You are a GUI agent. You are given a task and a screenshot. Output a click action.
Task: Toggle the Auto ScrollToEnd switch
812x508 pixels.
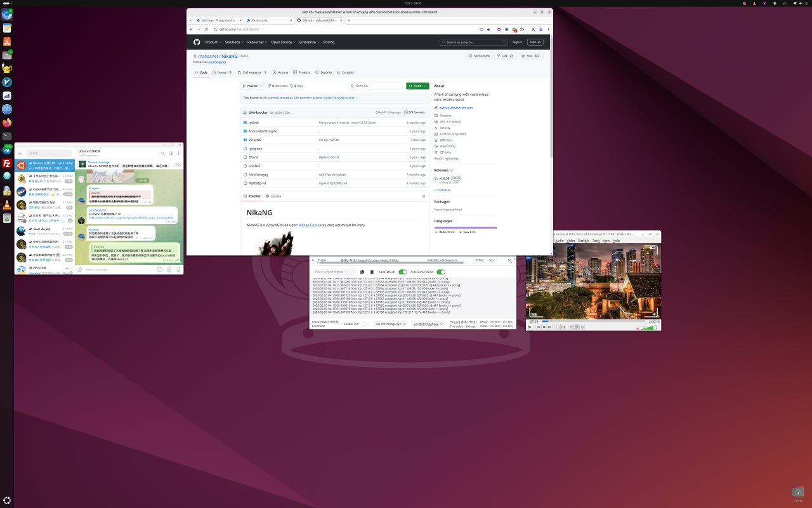click(x=440, y=272)
